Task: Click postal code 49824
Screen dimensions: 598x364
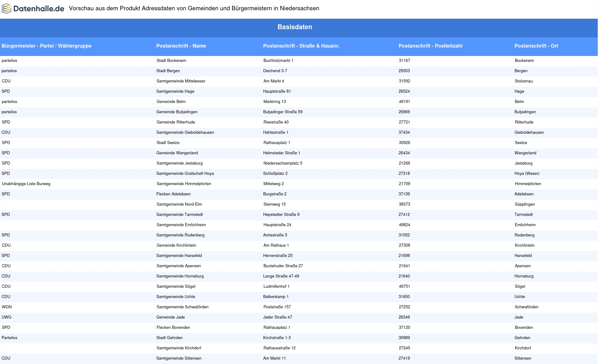Action: tap(405, 225)
